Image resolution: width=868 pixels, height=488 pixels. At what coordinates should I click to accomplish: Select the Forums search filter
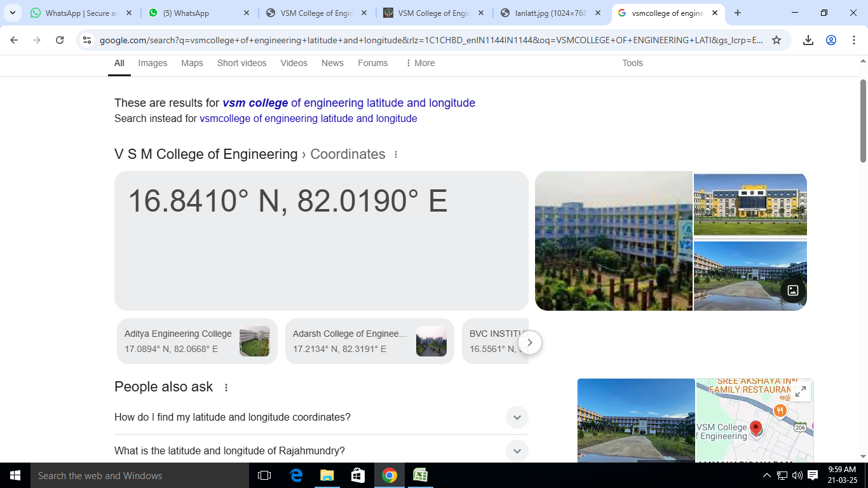[372, 63]
